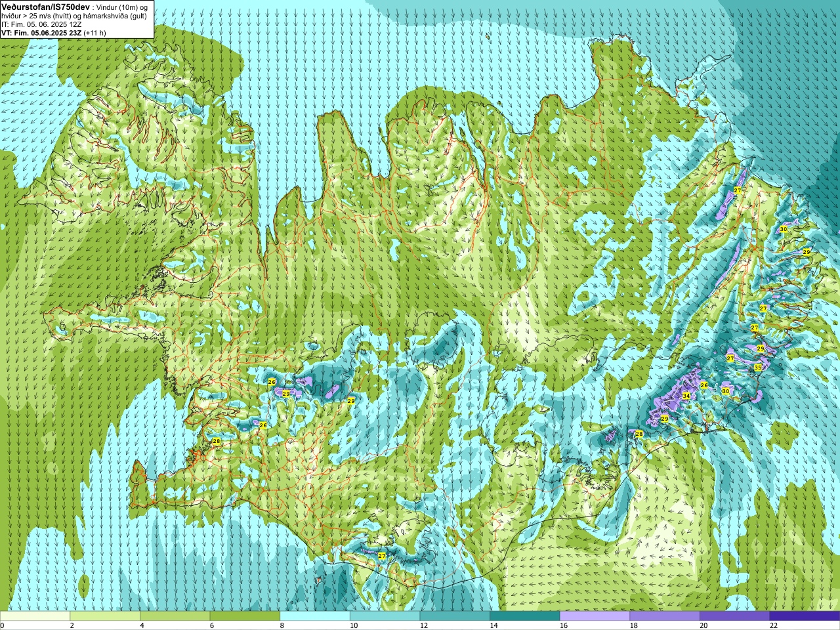The width and height of the screenshot is (840, 630).
Task: Click the 'VT: Fim. 05.06.2025 23Z' line
Action: (x=41, y=32)
